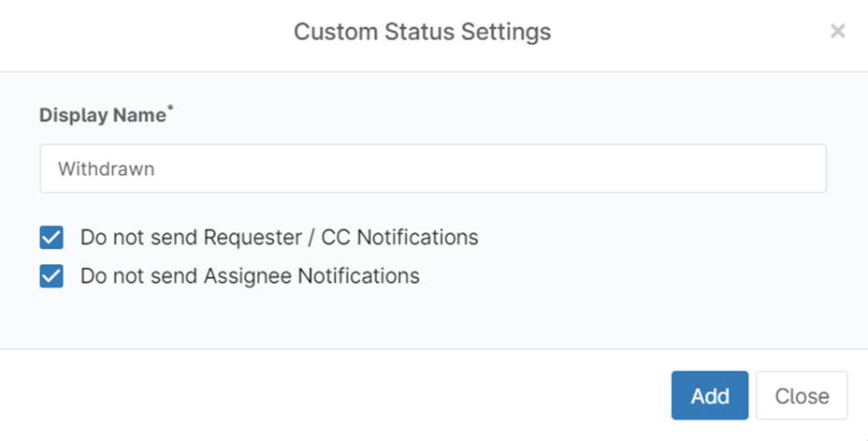The image size is (868, 441).
Task: Click the asterisk next to Display Name
Action: pos(170,110)
